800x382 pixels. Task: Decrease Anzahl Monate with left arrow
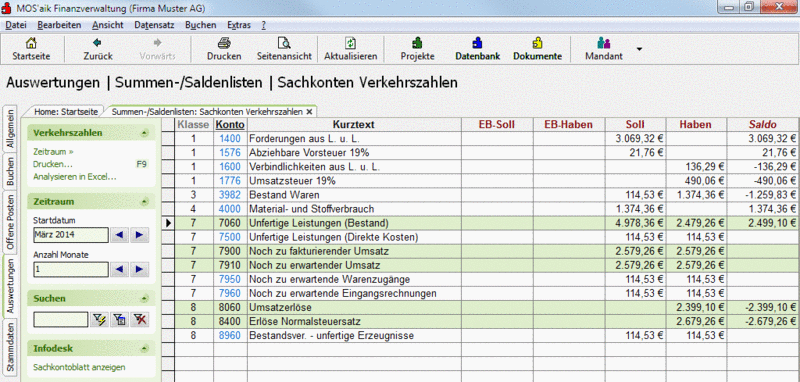pyautogui.click(x=119, y=269)
